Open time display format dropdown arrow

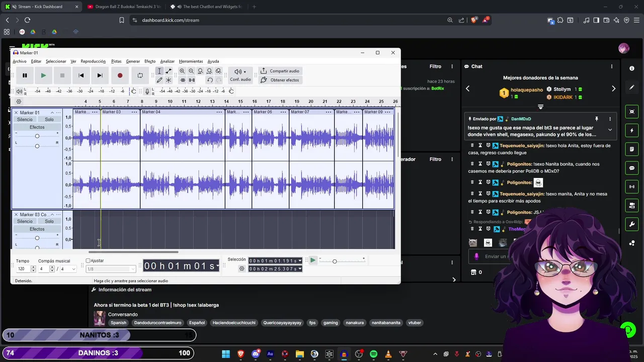217,266
